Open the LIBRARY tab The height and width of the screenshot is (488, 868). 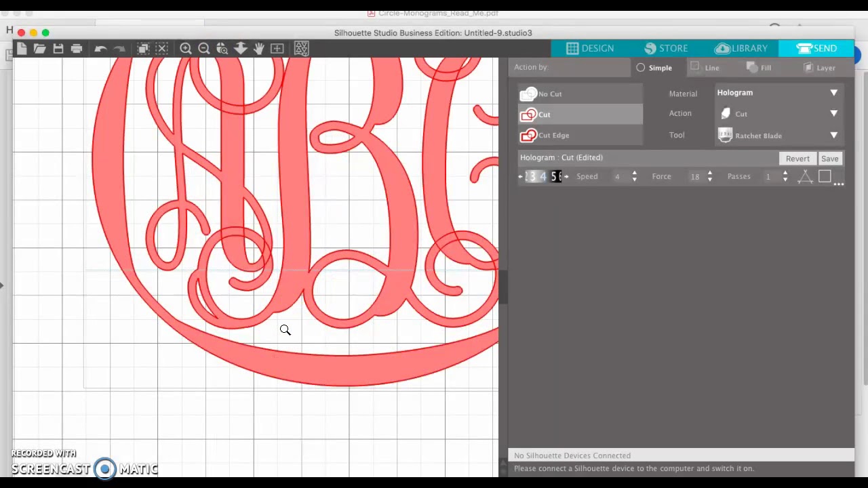click(741, 48)
